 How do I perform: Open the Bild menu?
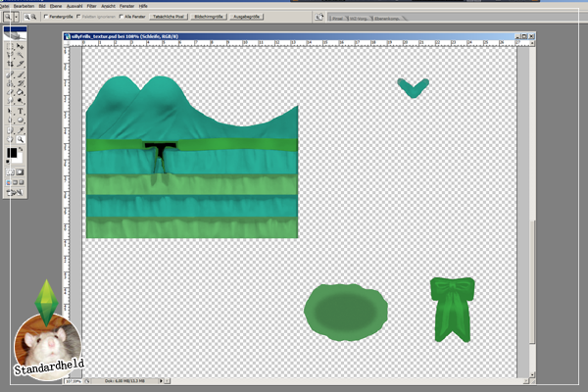[42, 6]
